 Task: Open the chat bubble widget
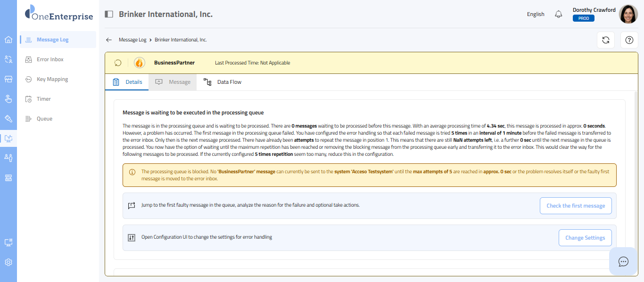[623, 261]
